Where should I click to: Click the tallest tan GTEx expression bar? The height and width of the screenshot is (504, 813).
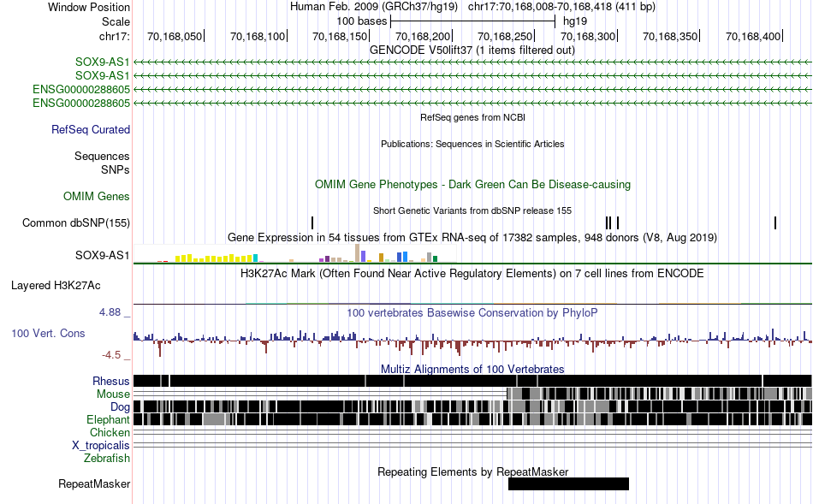(357, 253)
